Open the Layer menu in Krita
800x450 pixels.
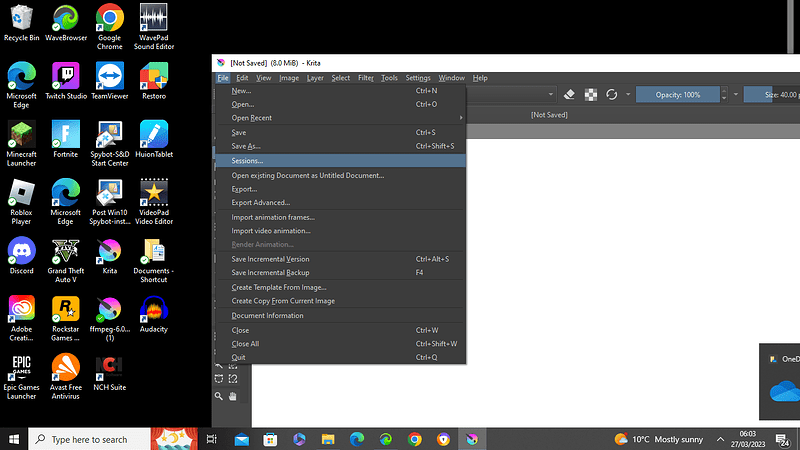pyautogui.click(x=315, y=78)
